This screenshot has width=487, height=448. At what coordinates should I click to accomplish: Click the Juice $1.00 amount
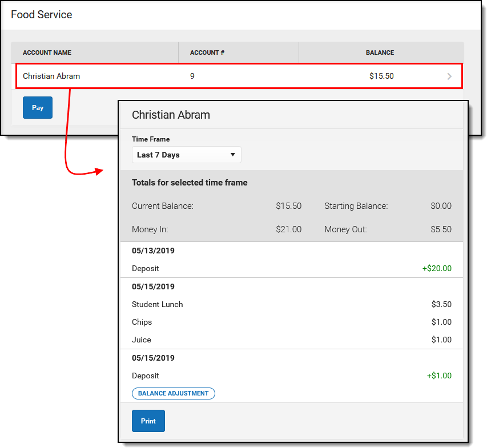pyautogui.click(x=441, y=340)
